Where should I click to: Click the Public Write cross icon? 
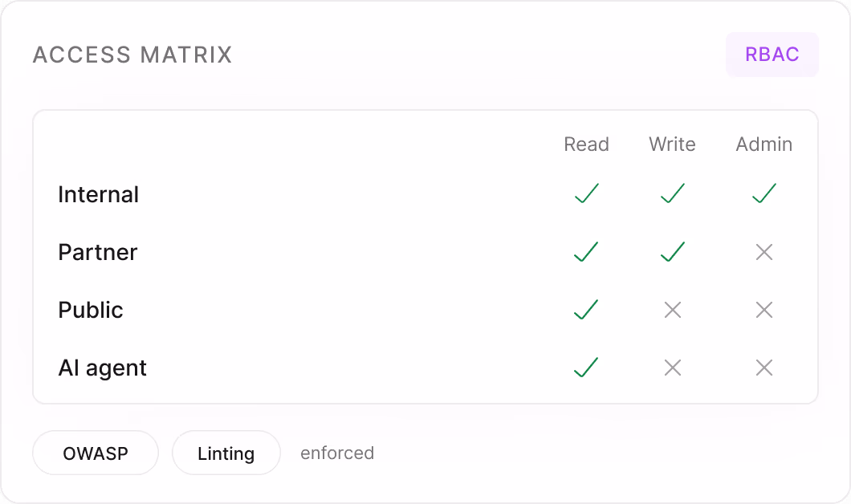coord(673,310)
